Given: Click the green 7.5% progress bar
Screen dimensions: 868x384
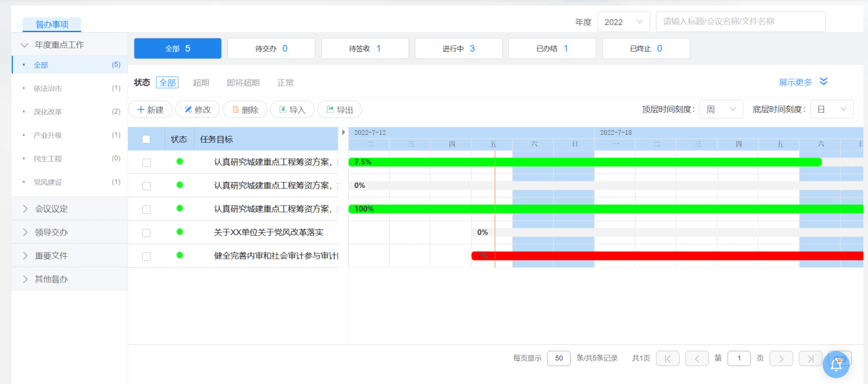Looking at the screenshot, I should coord(585,162).
